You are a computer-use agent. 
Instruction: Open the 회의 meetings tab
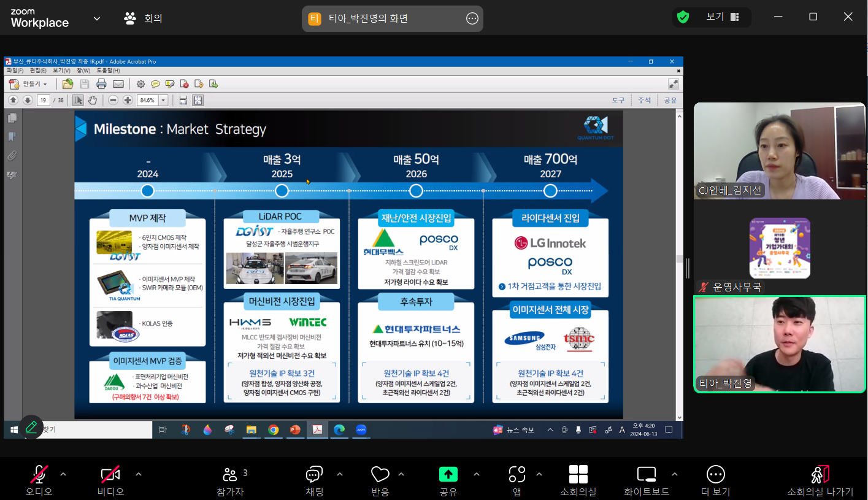pyautogui.click(x=144, y=18)
